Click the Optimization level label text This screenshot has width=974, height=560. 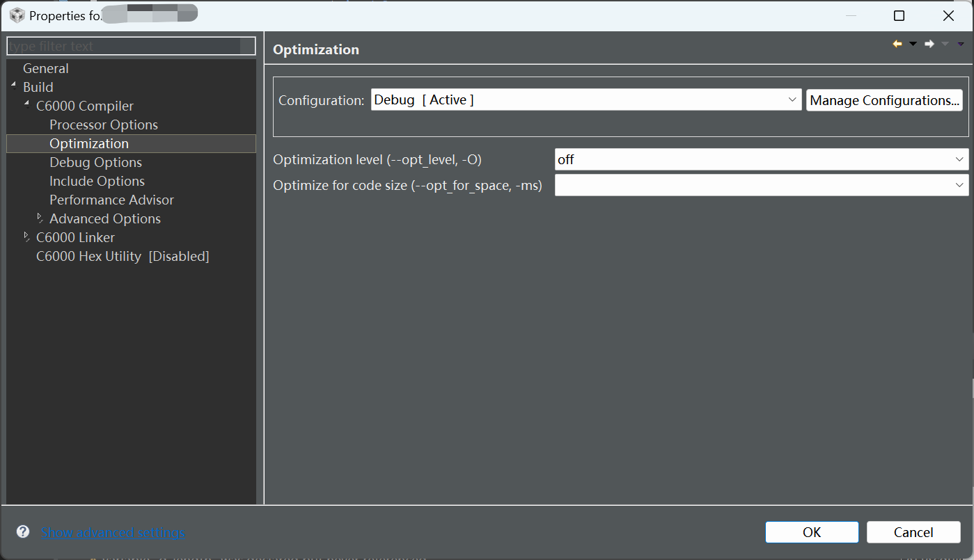click(x=377, y=159)
